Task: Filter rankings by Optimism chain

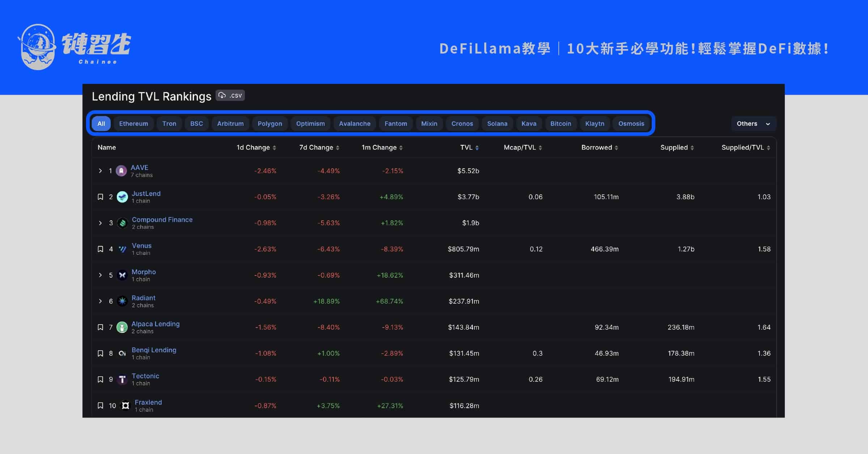Action: [x=310, y=124]
